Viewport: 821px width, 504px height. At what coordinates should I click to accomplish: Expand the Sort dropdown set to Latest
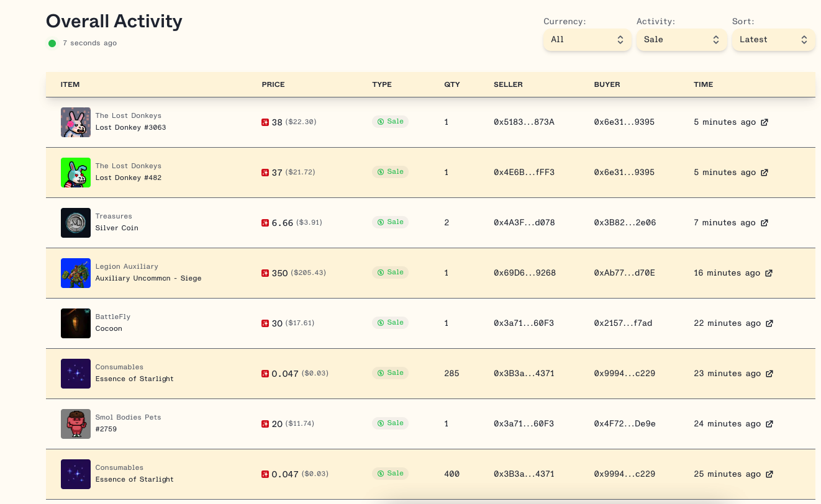773,40
